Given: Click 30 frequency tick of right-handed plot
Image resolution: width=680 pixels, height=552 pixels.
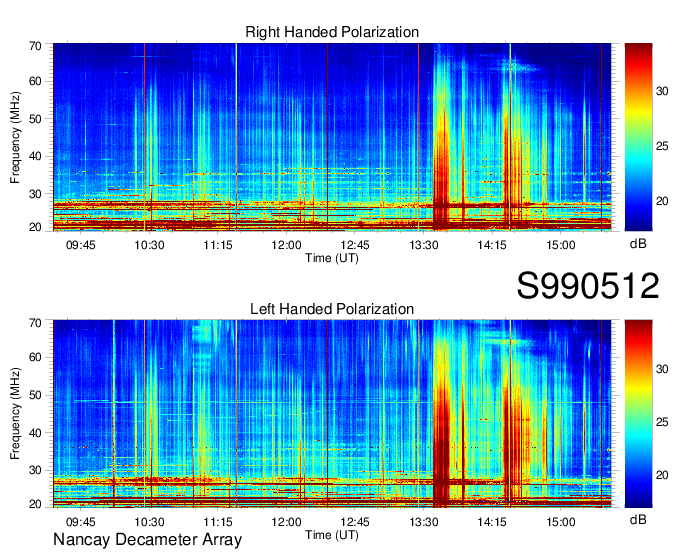Looking at the screenshot, I should coord(35,194).
